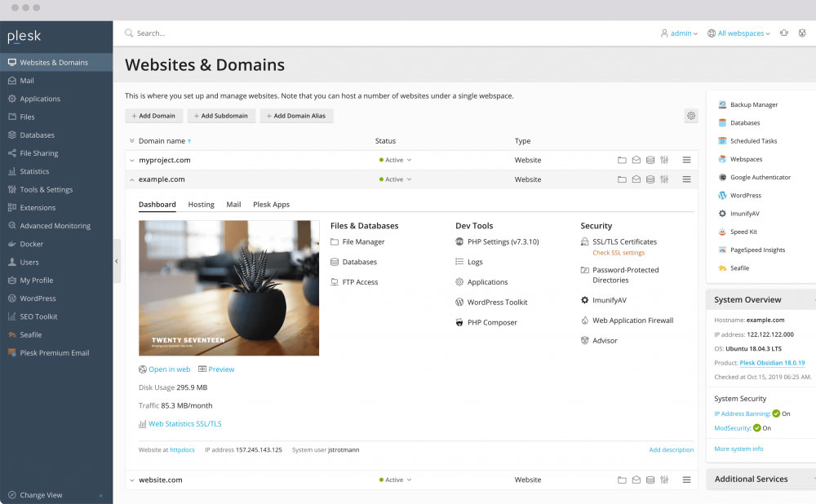Image resolution: width=816 pixels, height=504 pixels.
Task: Open Advanced Monitoring in sidebar
Action: pyautogui.click(x=56, y=226)
